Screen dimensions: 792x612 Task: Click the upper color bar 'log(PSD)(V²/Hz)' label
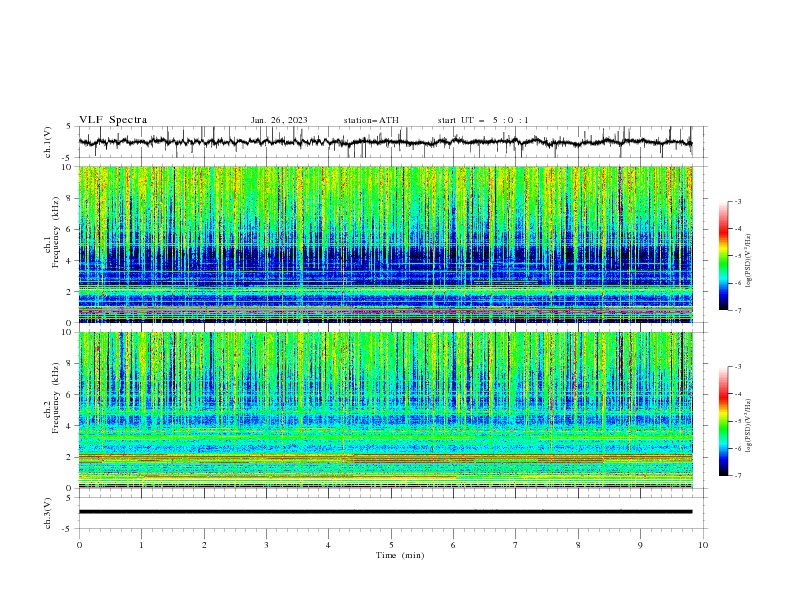748,261
